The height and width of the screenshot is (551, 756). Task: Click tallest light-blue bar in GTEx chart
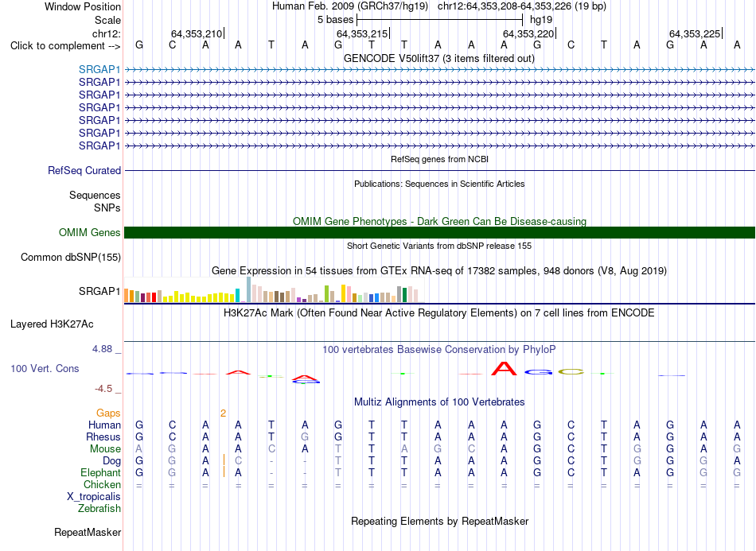(x=249, y=289)
